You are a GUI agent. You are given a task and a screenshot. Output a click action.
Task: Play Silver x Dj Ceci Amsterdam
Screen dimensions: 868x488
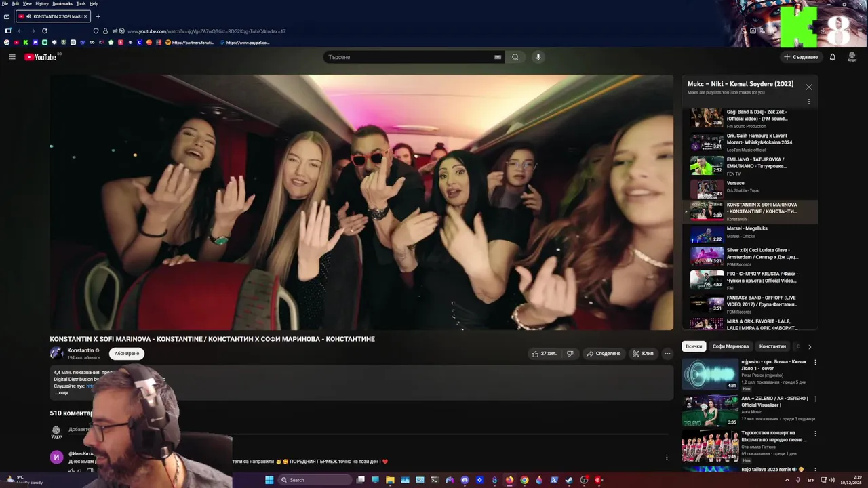[x=750, y=256]
